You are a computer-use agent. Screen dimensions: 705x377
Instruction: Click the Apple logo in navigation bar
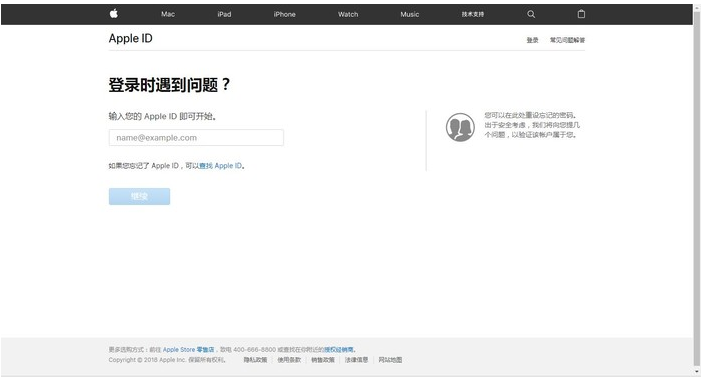coord(114,14)
